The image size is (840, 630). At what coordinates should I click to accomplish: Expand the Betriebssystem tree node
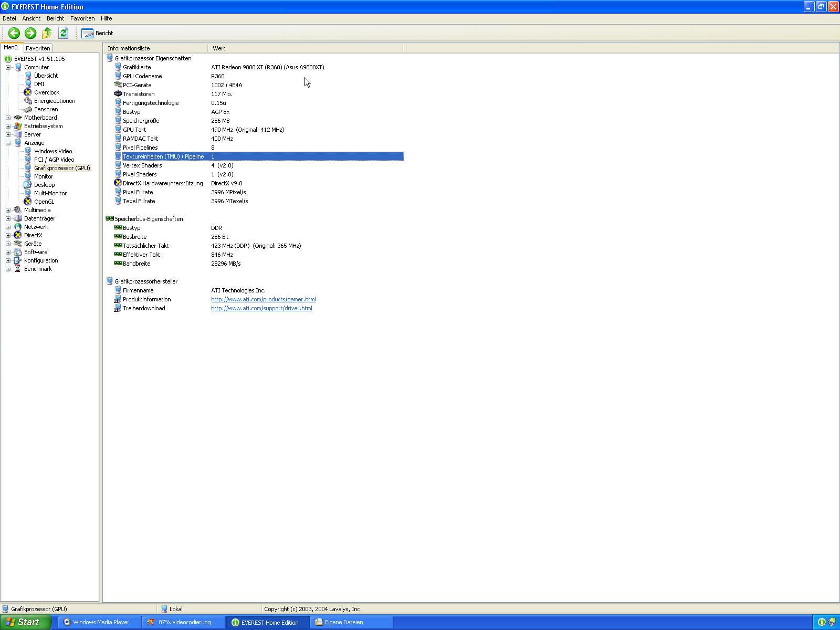8,126
